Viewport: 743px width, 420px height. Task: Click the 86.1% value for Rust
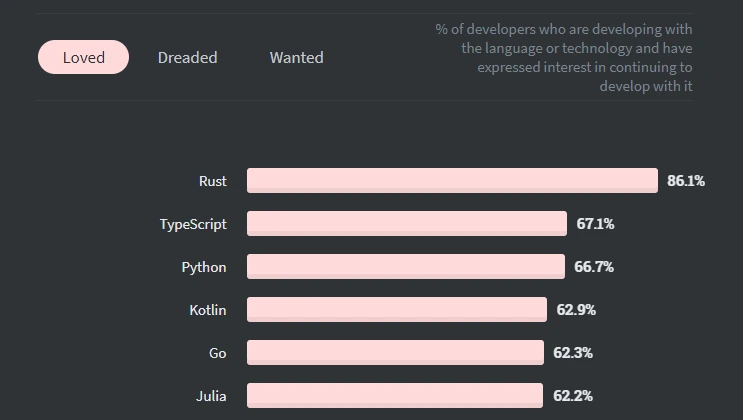686,181
